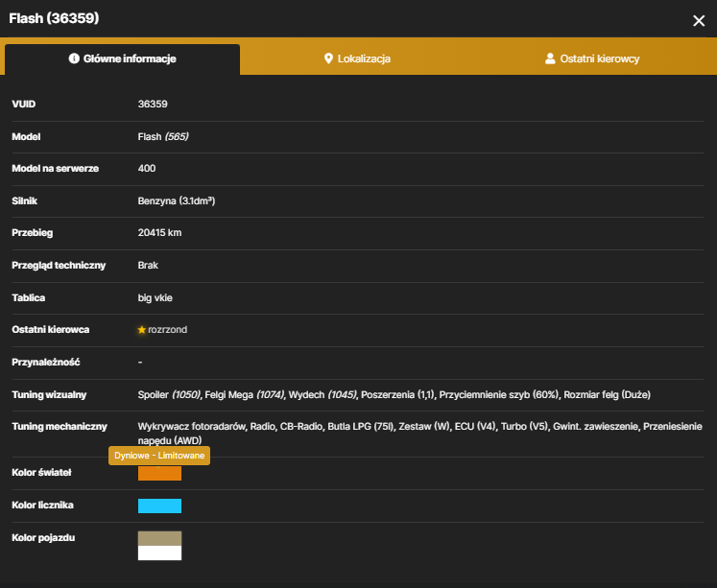Close the Flash vehicle info dialog
Screen dimensions: 717x588
click(698, 20)
